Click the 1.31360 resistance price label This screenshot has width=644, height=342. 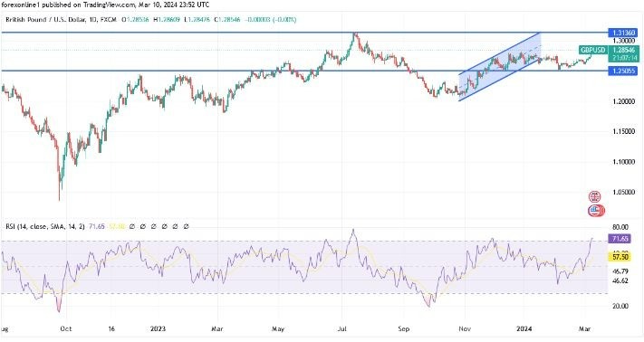click(x=623, y=33)
